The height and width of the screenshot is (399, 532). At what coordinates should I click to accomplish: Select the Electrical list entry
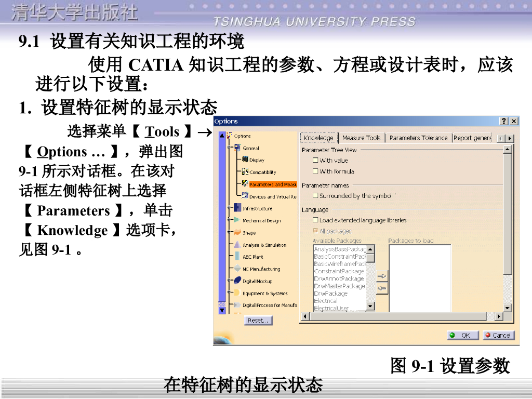pos(340,301)
